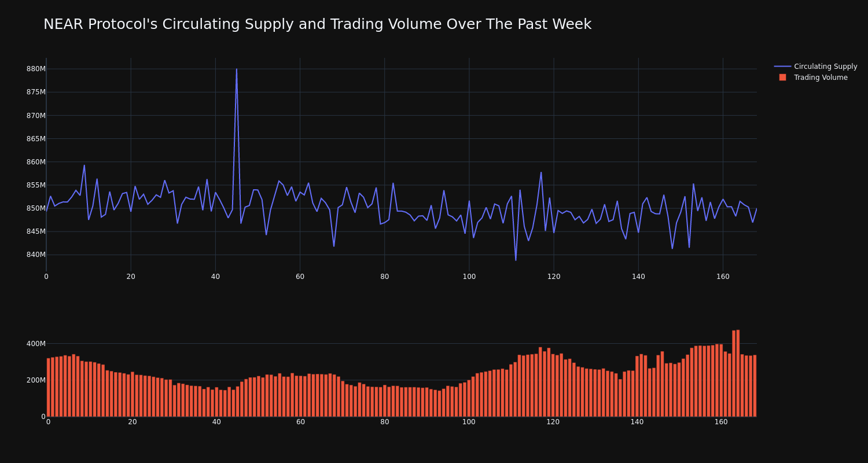
Task: Click the 860M y-axis label
Action: pos(36,161)
